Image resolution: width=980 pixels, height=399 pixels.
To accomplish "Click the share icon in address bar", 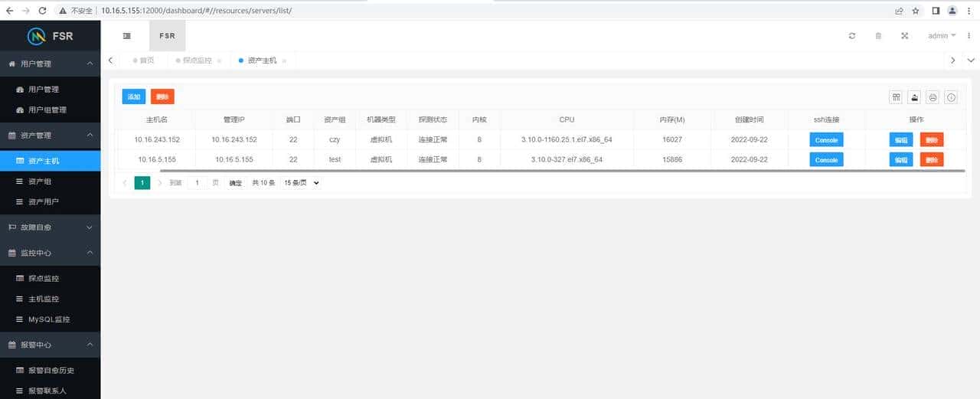I will point(899,11).
